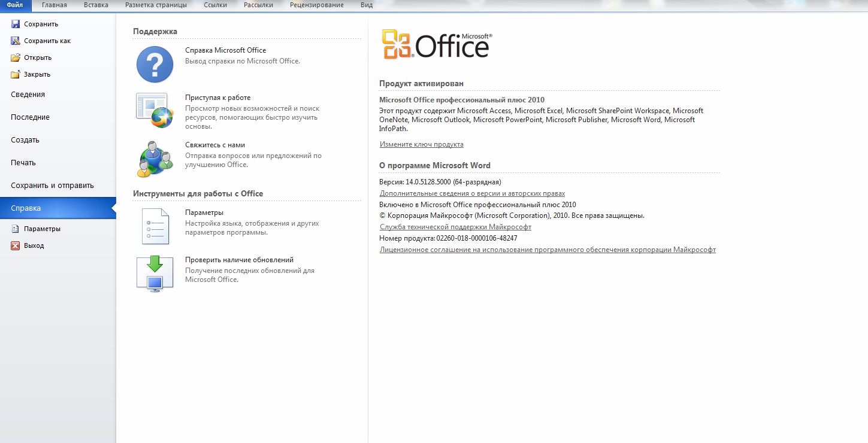Click Вывод справки по Microsoft Office description
The height and width of the screenshot is (443, 868).
coord(243,61)
